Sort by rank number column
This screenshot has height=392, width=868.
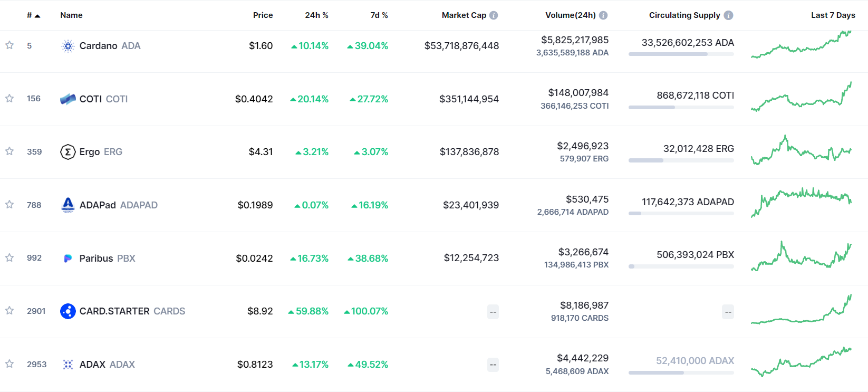[x=33, y=15]
